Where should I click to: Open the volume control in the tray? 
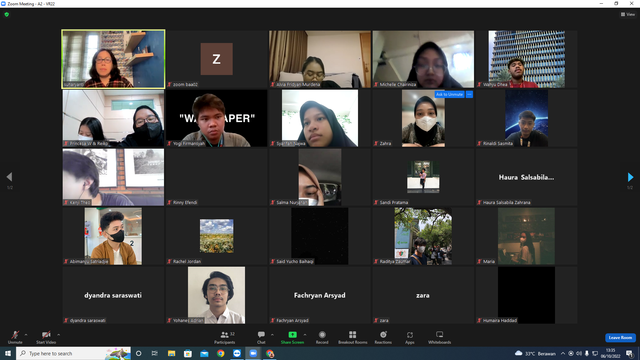click(579, 353)
